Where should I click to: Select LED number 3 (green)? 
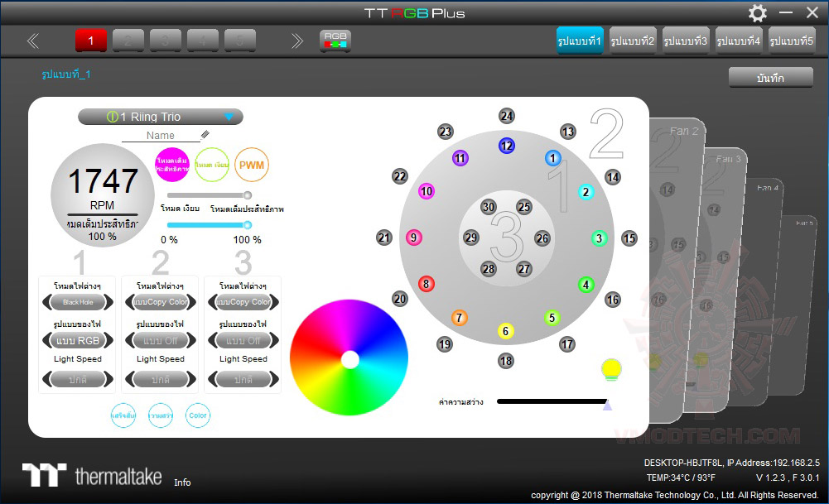click(599, 238)
